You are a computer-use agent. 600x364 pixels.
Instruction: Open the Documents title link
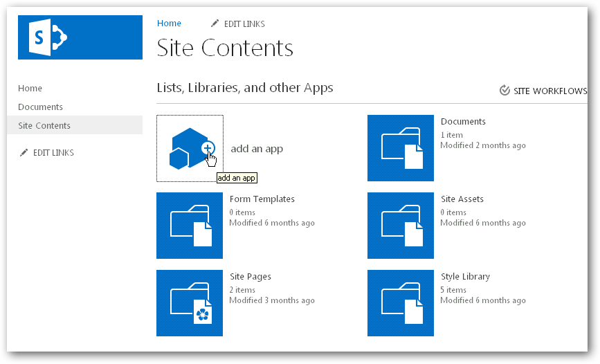point(463,122)
